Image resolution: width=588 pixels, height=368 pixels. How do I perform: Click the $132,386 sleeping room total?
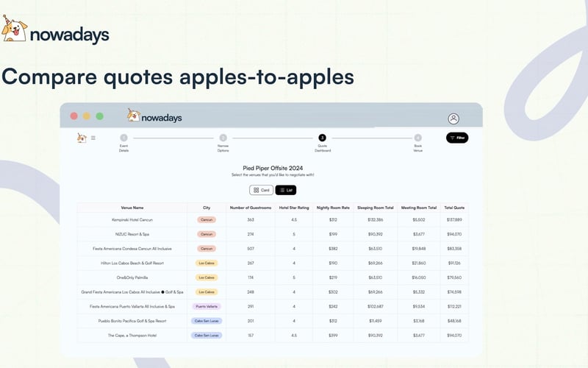point(376,219)
